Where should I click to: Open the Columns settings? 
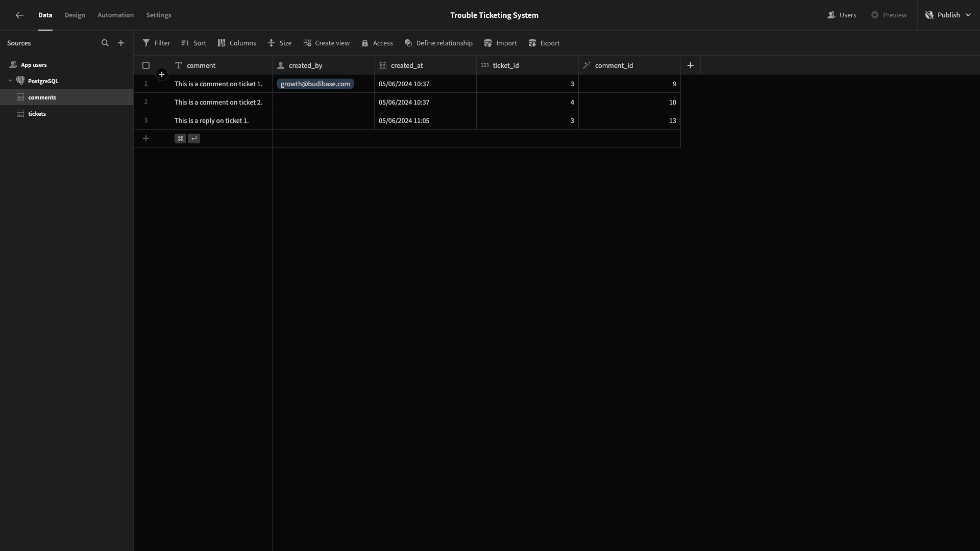coord(237,43)
